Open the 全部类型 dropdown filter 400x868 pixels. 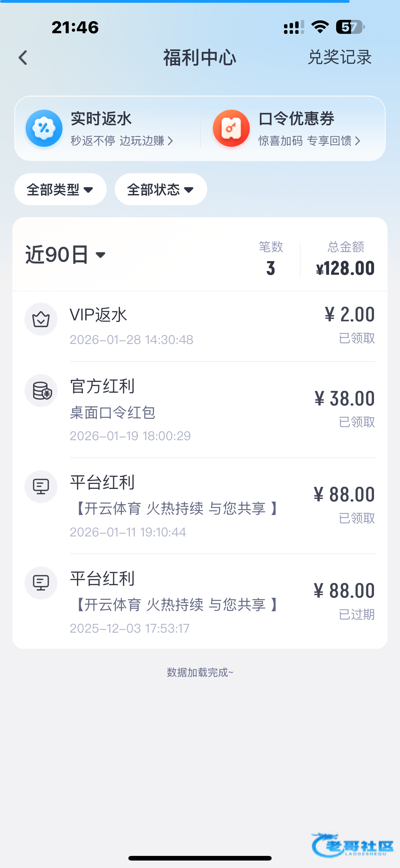tap(60, 189)
